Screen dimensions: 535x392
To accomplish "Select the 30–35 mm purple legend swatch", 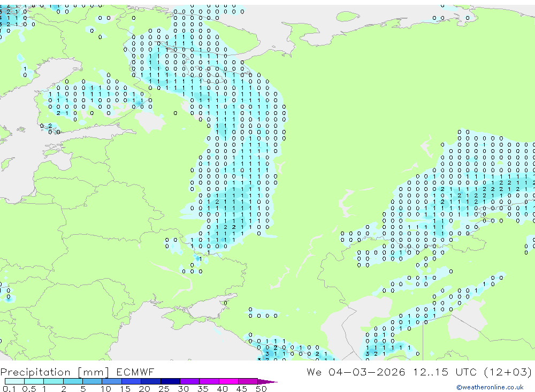I will [x=190, y=381].
